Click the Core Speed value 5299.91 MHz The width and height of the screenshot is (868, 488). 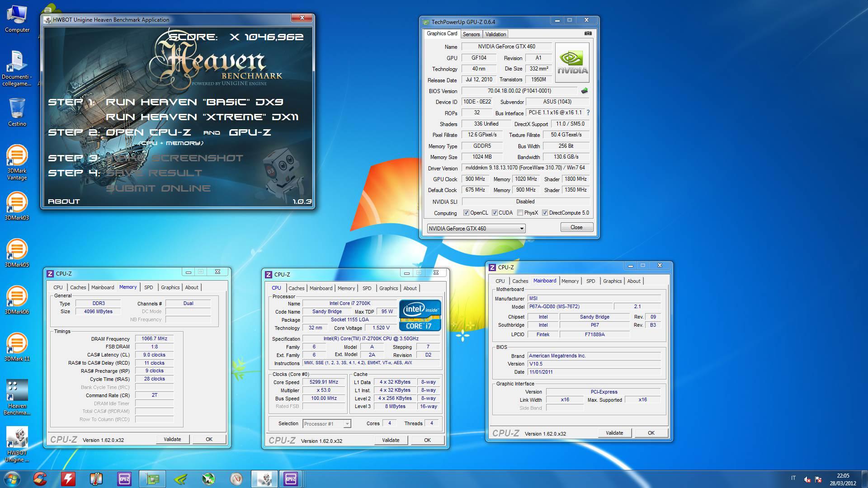(324, 382)
